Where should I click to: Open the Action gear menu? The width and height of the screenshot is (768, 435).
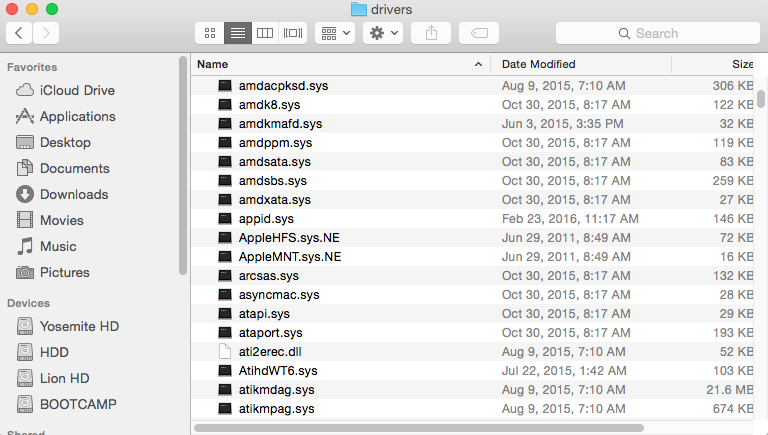pos(383,33)
